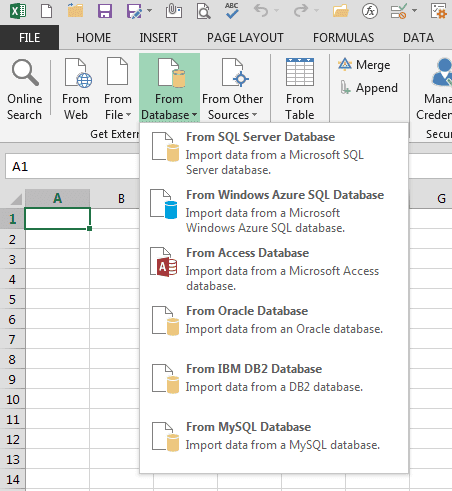452x491 pixels.
Task: Select row 3 header
Action: click(12, 259)
